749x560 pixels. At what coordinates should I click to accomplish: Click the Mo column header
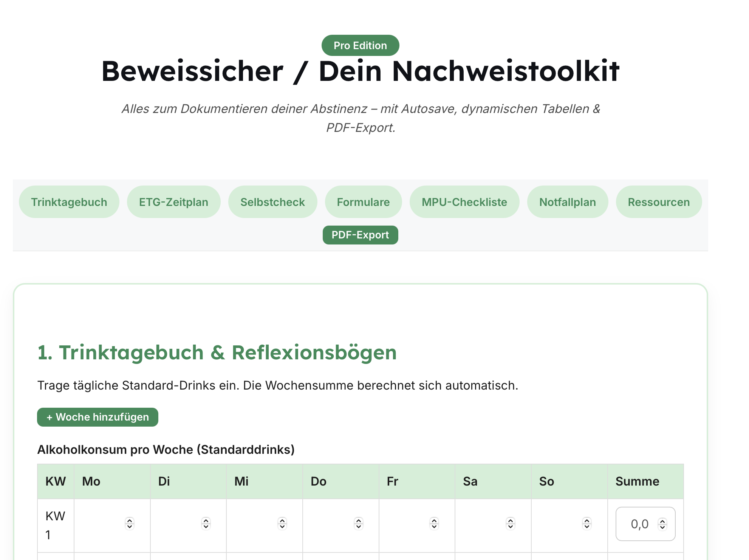point(112,481)
